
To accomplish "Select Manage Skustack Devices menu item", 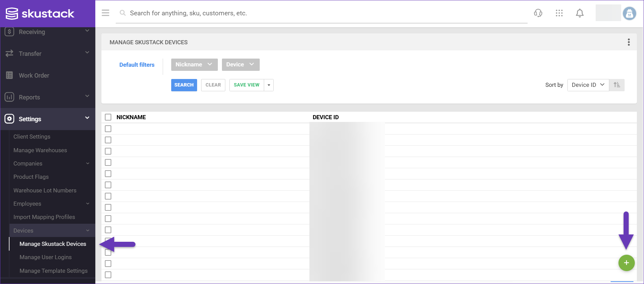I will [x=53, y=244].
